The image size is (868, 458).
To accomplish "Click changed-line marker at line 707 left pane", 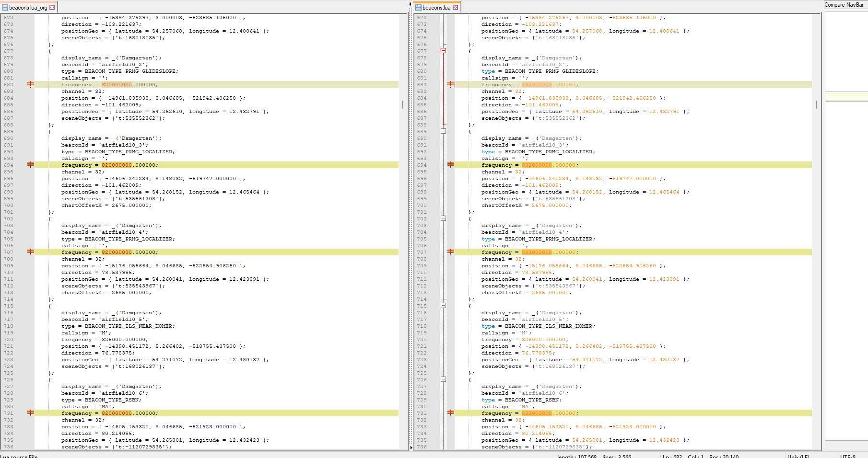I will pyautogui.click(x=31, y=252).
